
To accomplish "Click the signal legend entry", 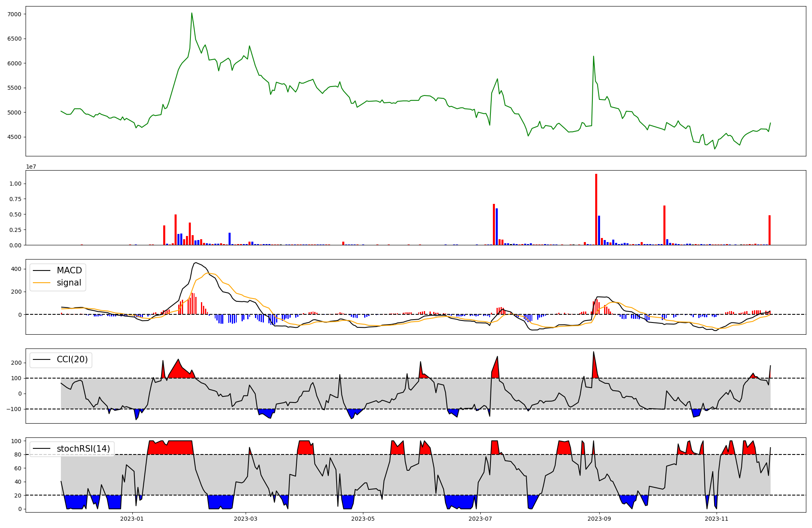I will coord(69,283).
